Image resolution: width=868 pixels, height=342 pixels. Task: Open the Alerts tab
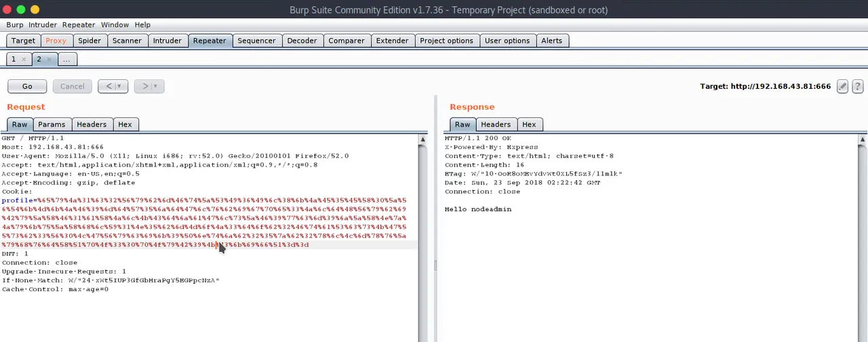point(551,41)
